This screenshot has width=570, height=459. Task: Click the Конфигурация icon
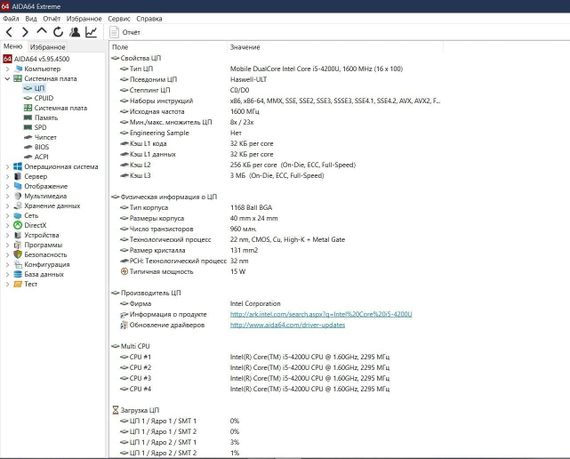click(x=18, y=265)
